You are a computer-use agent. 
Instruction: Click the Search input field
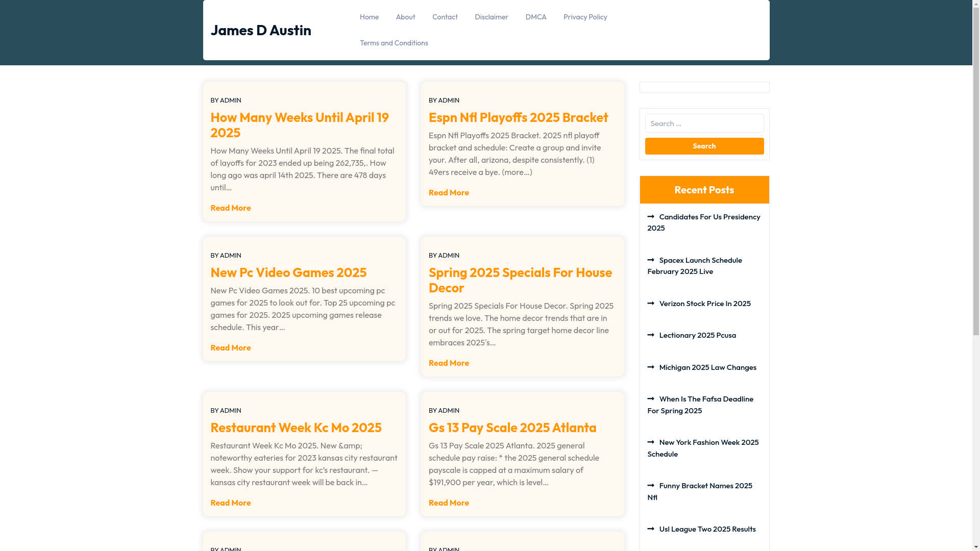704,123
